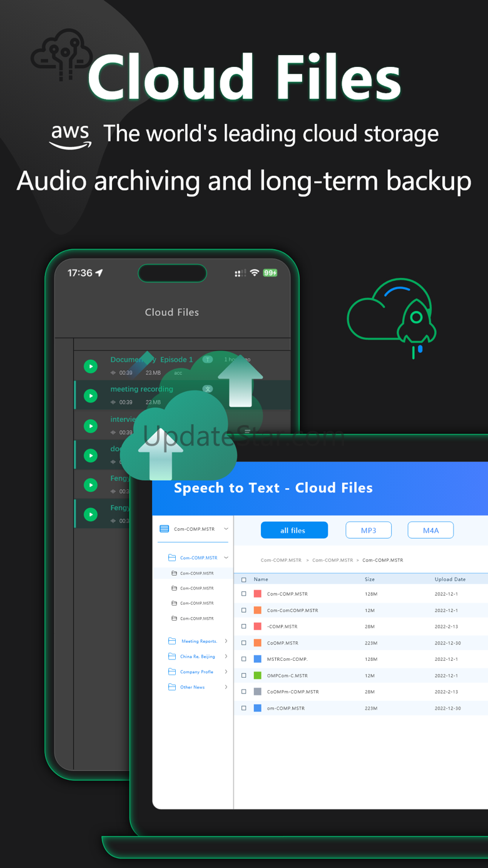
Task: Tap the waveform icon in Documentary Episode 1 row
Action: tap(113, 373)
